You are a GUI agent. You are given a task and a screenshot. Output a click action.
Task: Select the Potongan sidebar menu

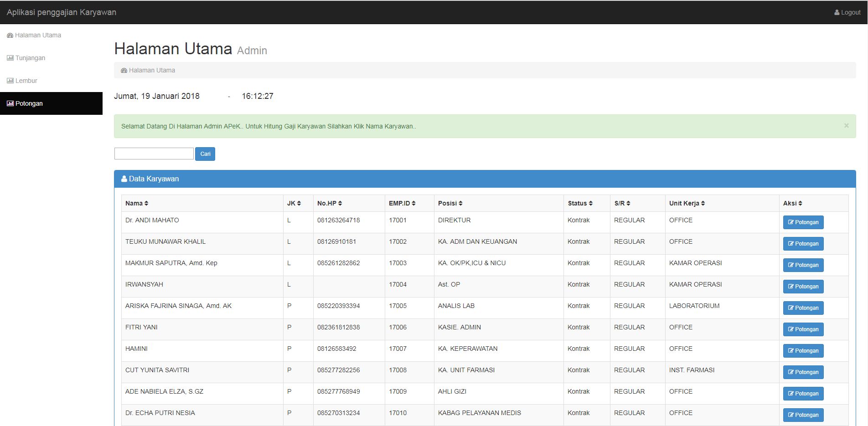pos(51,103)
